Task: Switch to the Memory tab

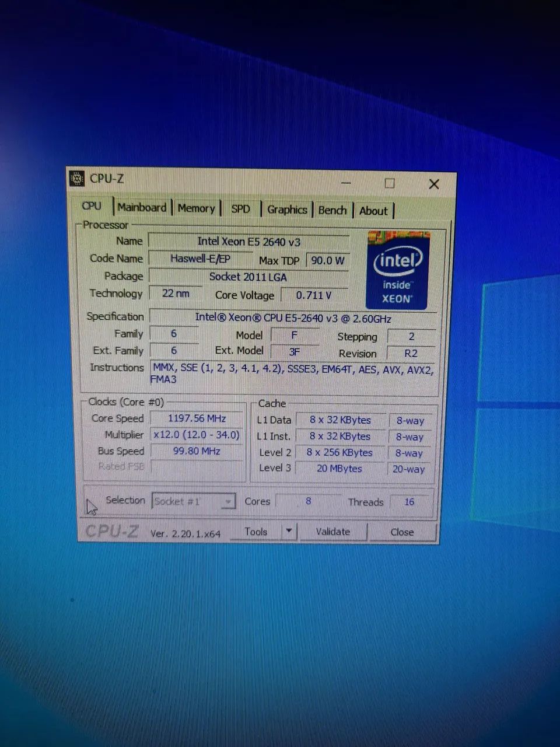Action: point(196,208)
